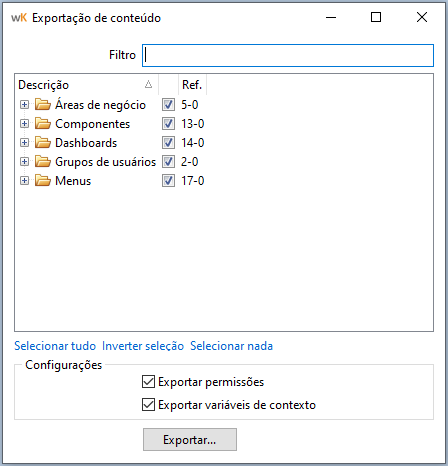Viewport: 448px width, 466px height.
Task: Focus the Filtro text field
Action: coord(288,55)
